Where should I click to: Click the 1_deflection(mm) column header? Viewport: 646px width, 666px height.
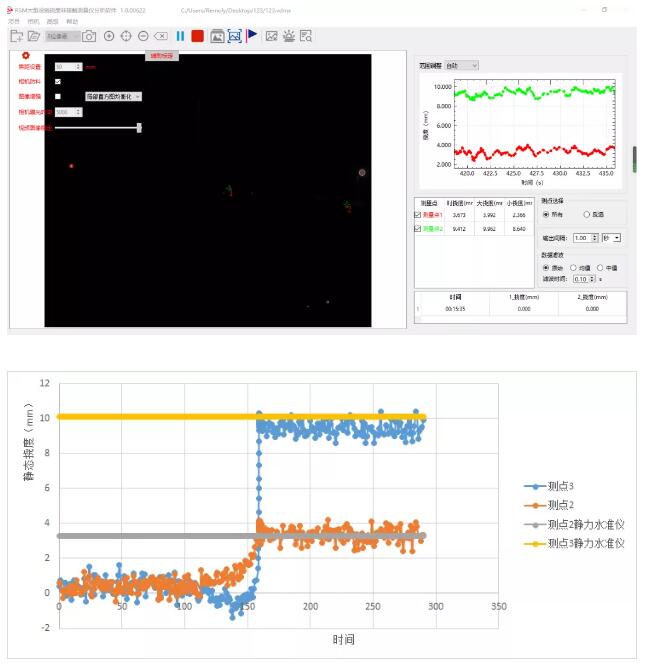pyautogui.click(x=524, y=297)
